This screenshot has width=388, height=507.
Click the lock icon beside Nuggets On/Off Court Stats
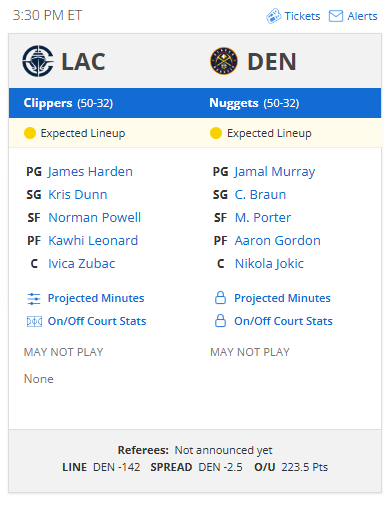click(x=220, y=321)
